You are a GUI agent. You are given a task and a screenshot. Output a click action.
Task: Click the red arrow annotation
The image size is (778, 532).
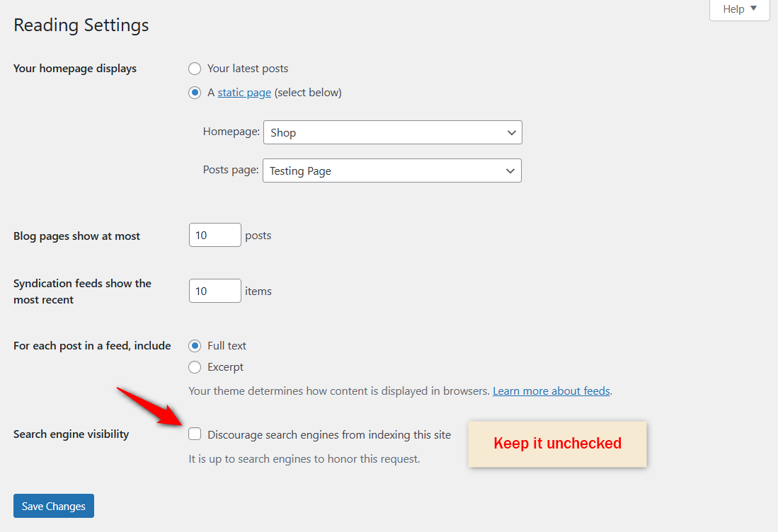149,405
